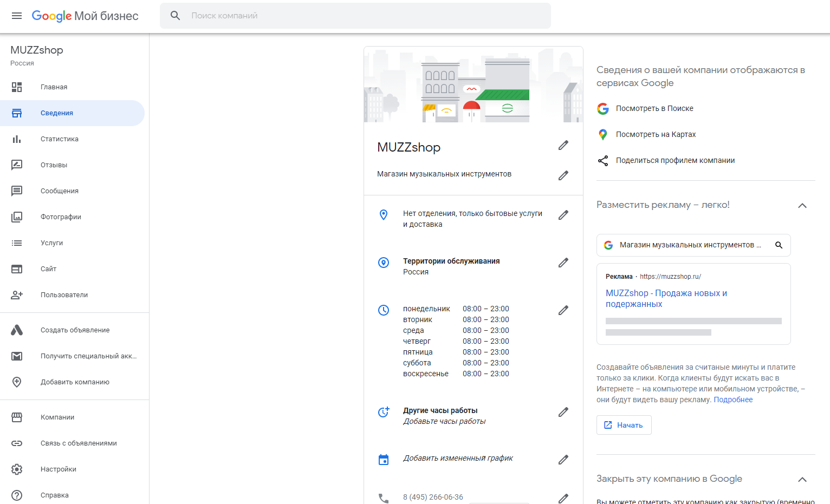Click the search magnifier icon
Image resolution: width=830 pixels, height=504 pixels.
click(x=176, y=16)
